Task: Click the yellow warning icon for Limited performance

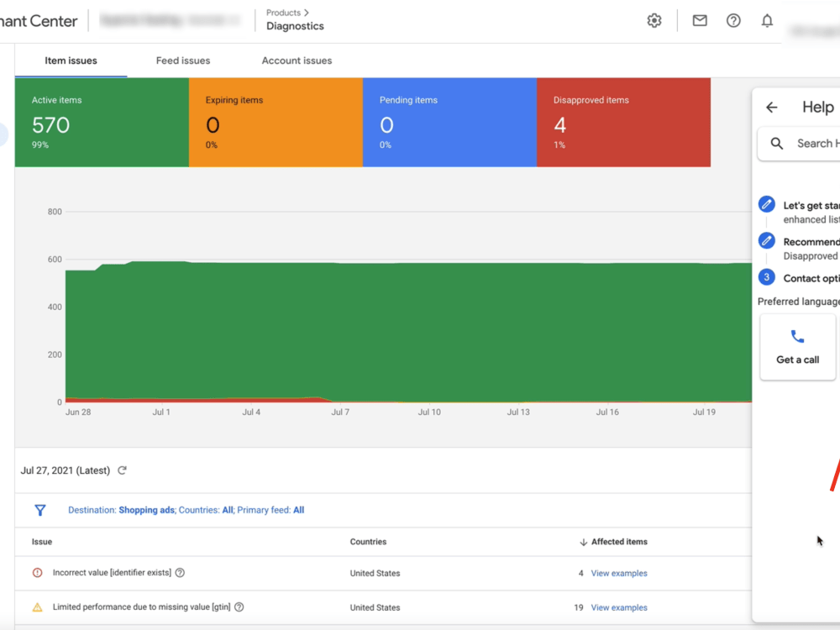Action: [x=38, y=607]
